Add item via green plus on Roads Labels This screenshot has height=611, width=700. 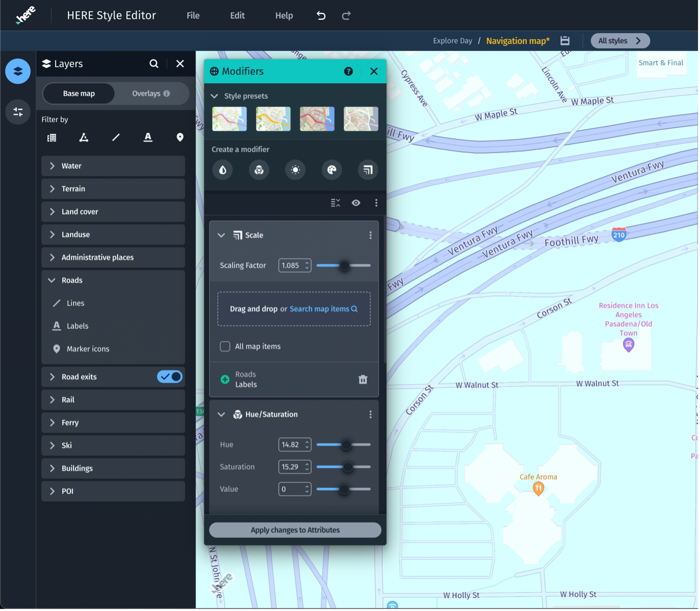click(225, 380)
